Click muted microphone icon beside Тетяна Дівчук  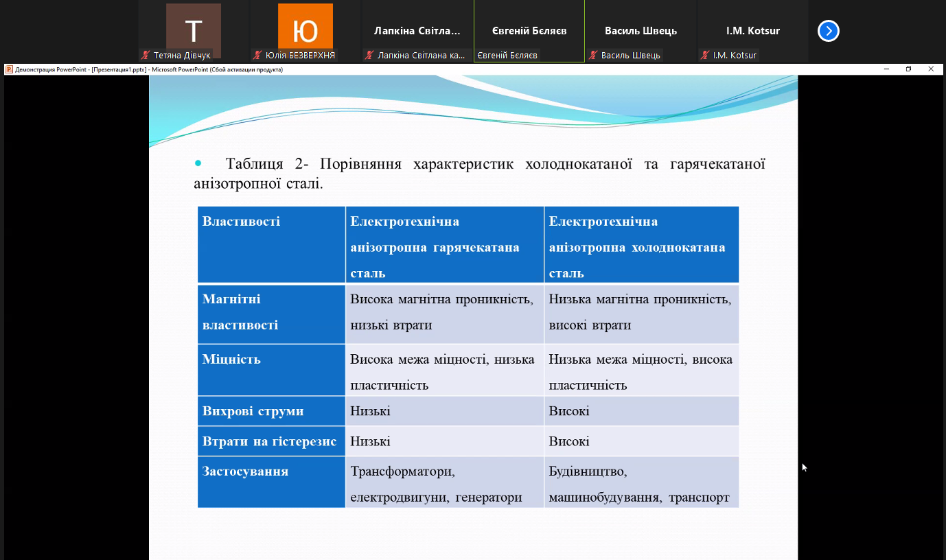click(146, 55)
